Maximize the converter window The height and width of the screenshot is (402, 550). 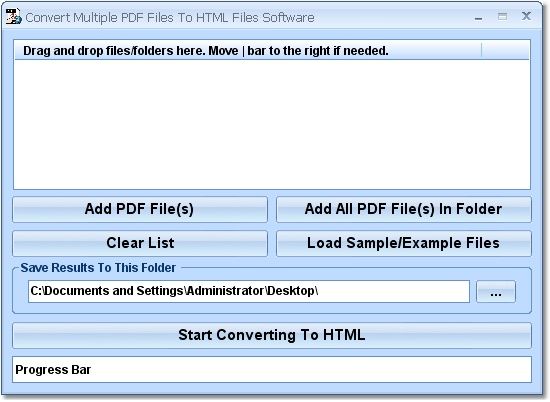coord(502,16)
